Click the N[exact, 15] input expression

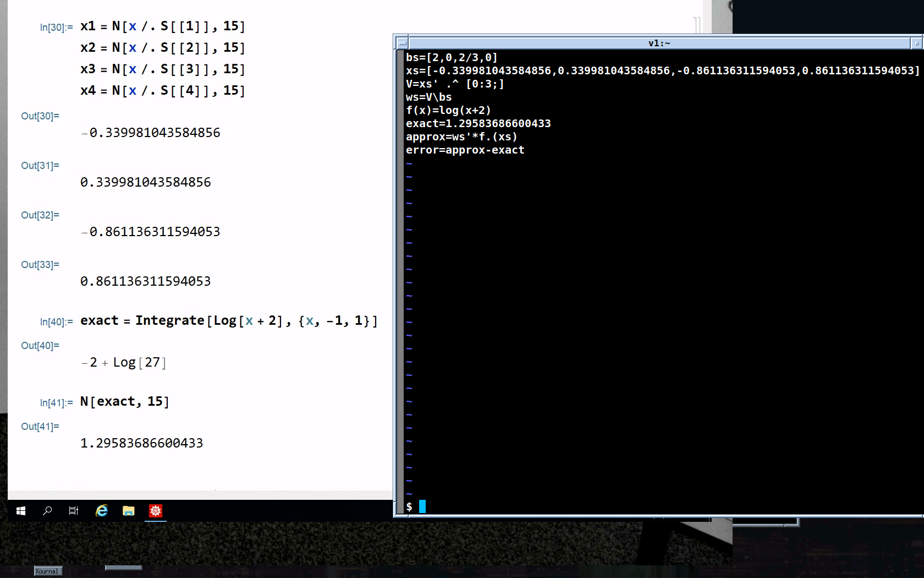tap(125, 401)
